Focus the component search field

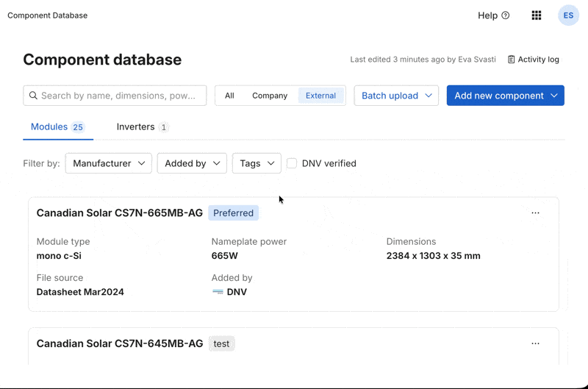click(115, 96)
